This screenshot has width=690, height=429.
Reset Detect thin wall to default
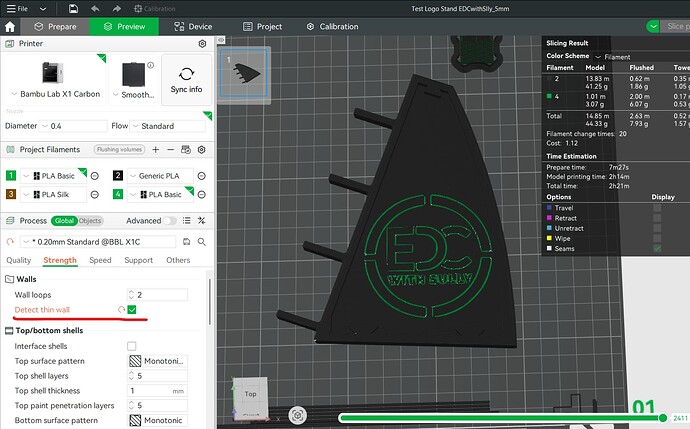click(121, 310)
